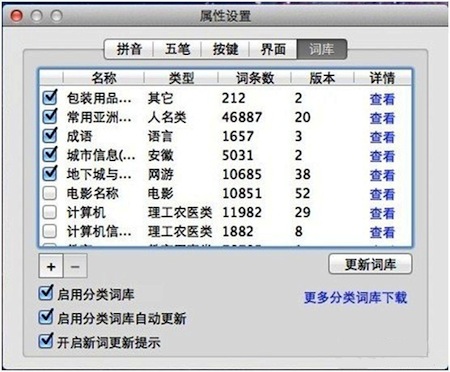Uncheck the 城市信息 dictionary checkbox
Screen dimensions: 450x372
(50, 154)
